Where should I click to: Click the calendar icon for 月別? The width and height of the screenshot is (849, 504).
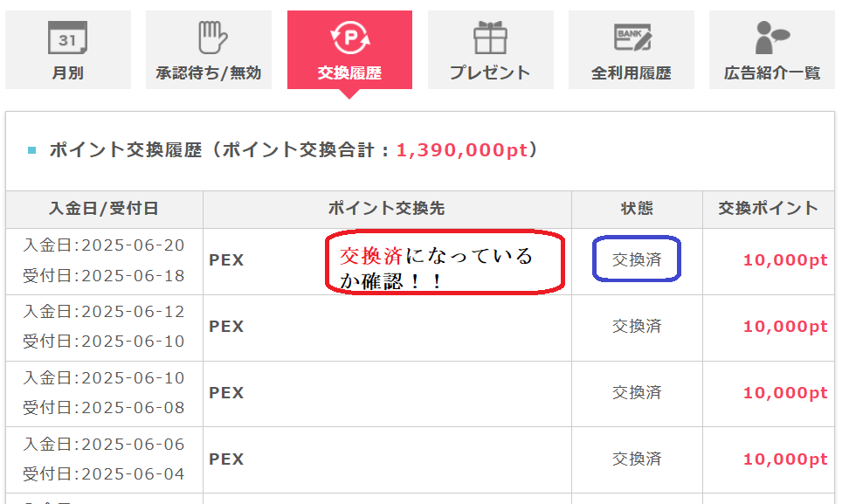point(67,38)
